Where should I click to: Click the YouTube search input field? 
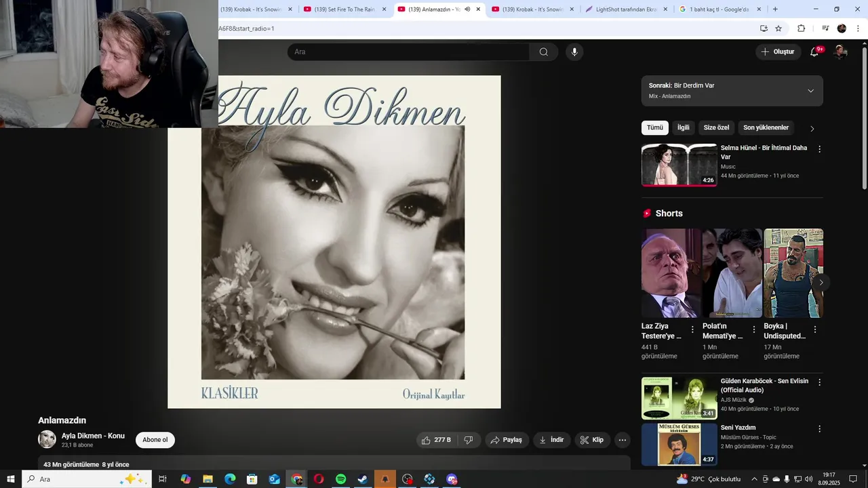[x=408, y=52]
